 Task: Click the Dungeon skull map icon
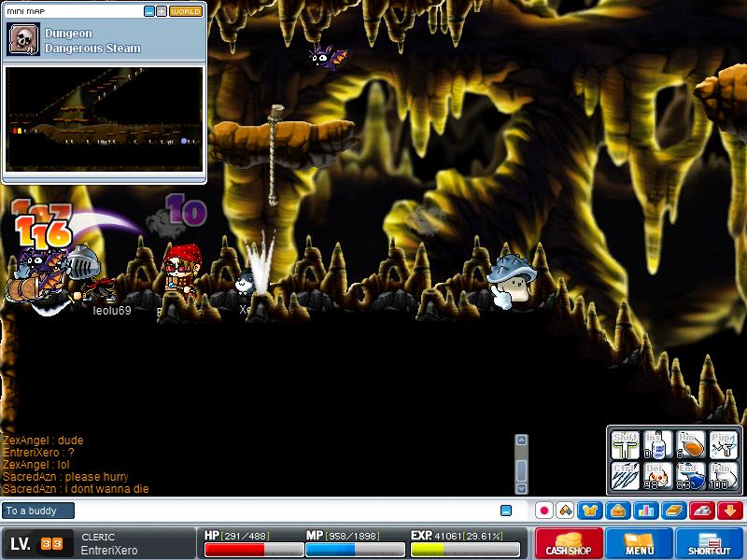pyautogui.click(x=23, y=39)
